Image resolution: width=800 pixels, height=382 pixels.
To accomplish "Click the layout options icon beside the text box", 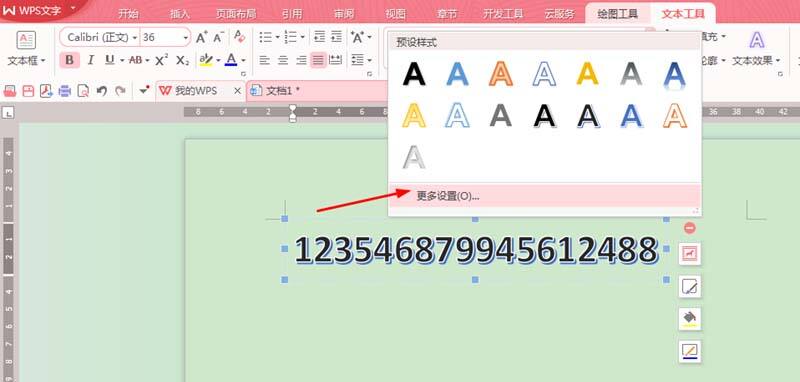I will click(x=690, y=253).
